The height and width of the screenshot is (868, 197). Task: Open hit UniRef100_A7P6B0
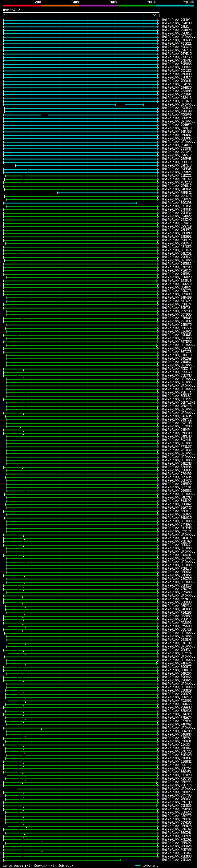(176, 40)
